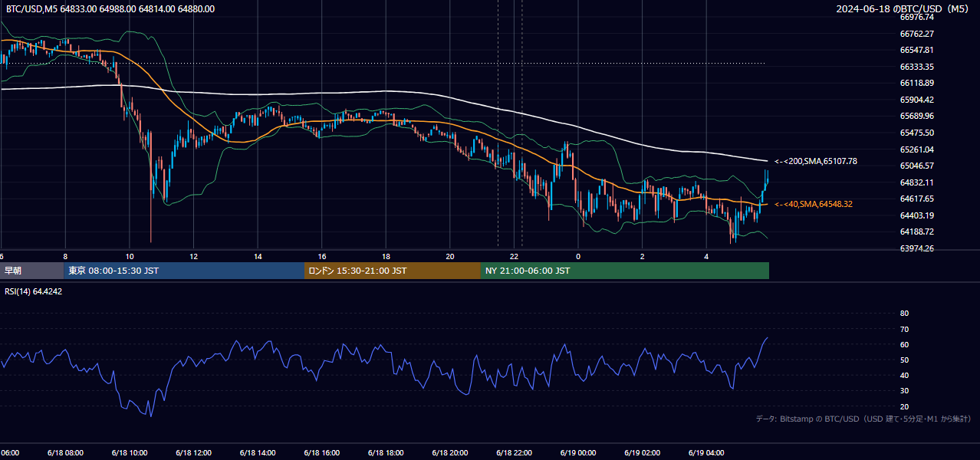The width and height of the screenshot is (980, 460).
Task: Click the RSI scale 70 label
Action: click(904, 329)
